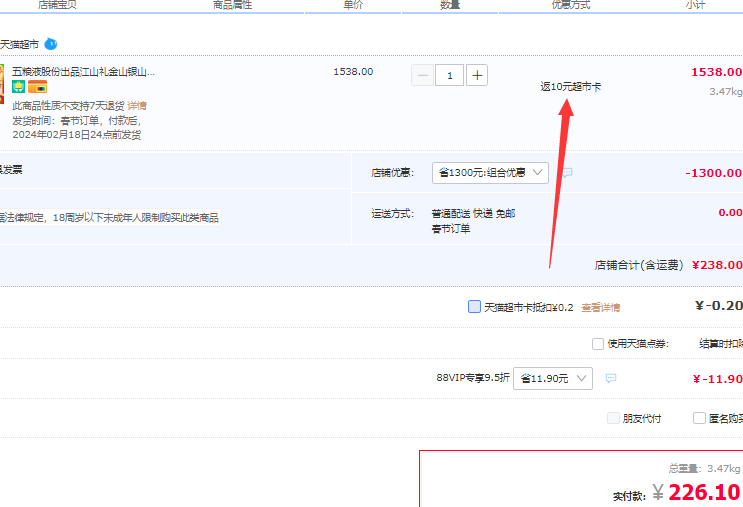Increase quantity with the plus button
743x507 pixels.
coord(477,75)
